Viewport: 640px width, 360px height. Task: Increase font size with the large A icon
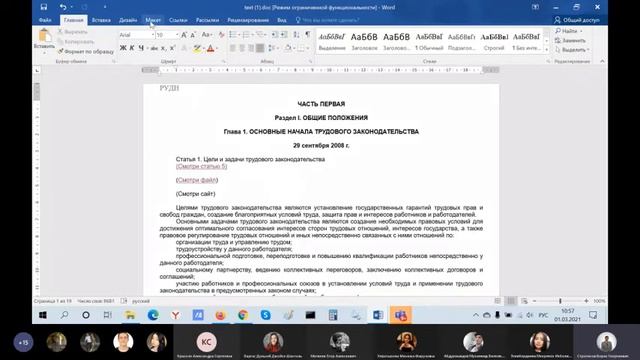[x=184, y=35]
